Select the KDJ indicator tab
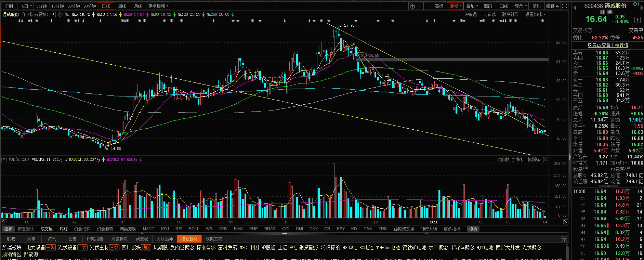The height and width of the screenshot is (260, 644). pyautogui.click(x=165, y=229)
